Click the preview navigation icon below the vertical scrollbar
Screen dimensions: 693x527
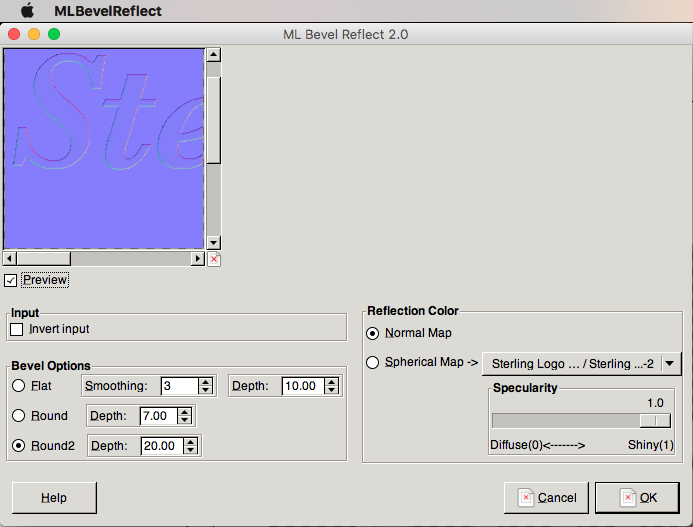214,259
